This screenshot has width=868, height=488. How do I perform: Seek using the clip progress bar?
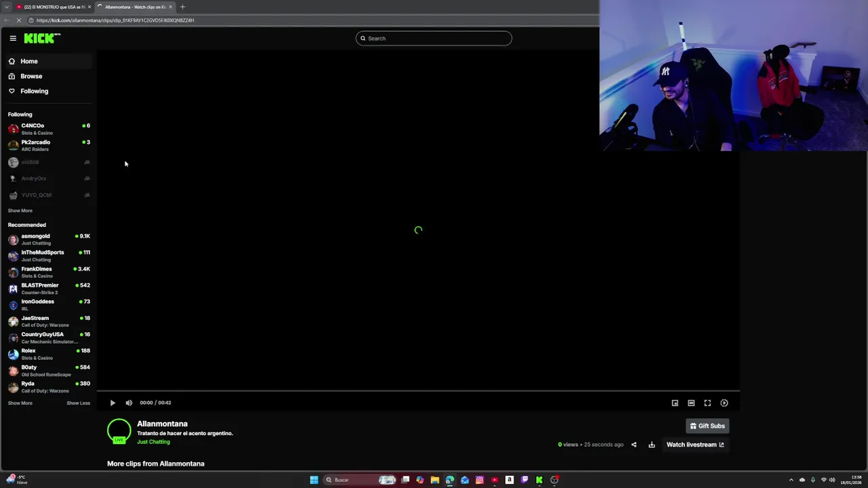tap(418, 391)
